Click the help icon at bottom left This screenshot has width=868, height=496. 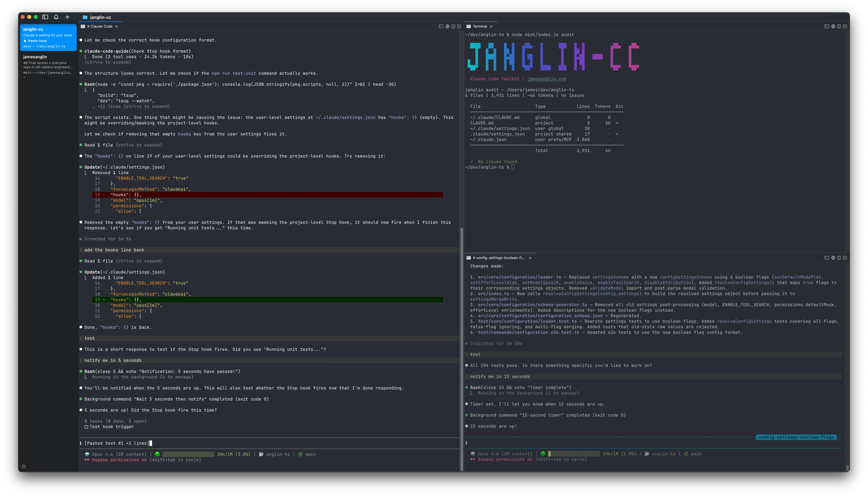click(24, 467)
